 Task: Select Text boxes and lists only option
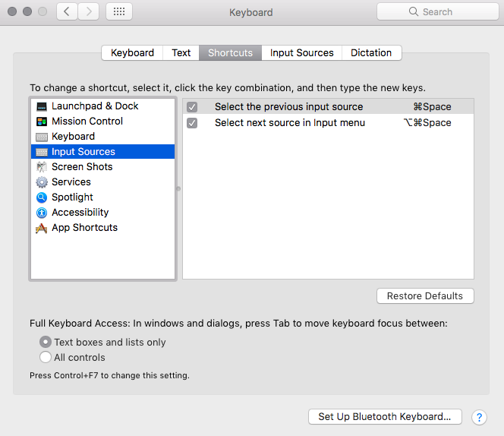click(46, 342)
